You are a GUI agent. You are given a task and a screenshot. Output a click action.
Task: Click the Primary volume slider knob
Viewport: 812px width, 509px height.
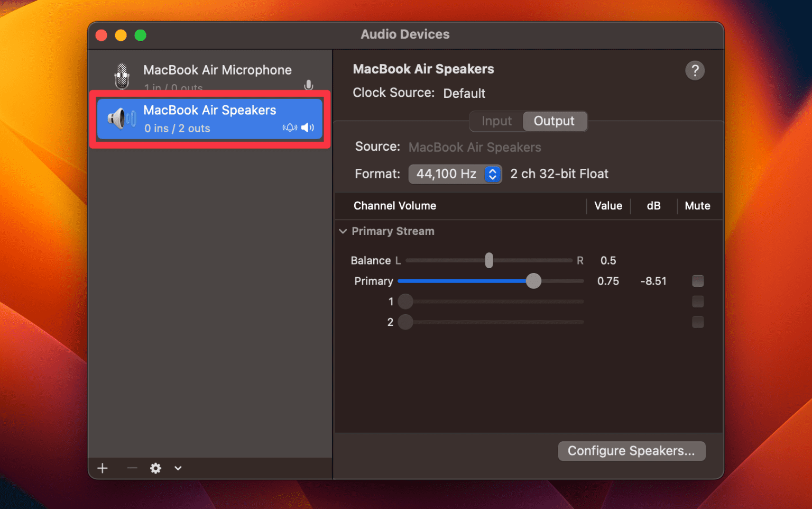pyautogui.click(x=533, y=281)
